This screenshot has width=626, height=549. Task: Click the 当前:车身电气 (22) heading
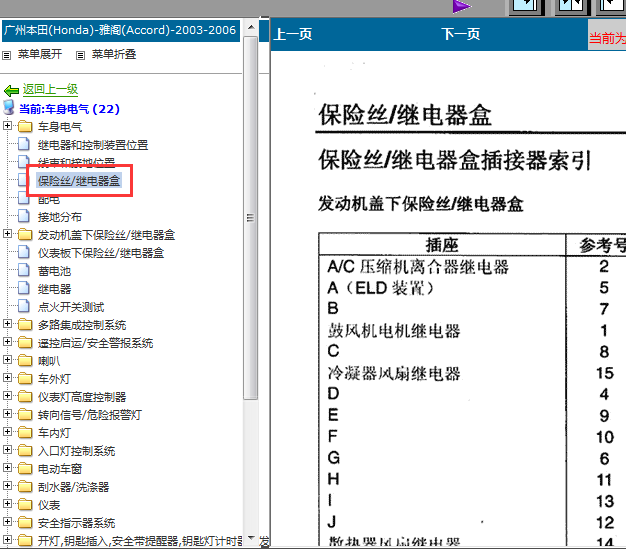69,109
